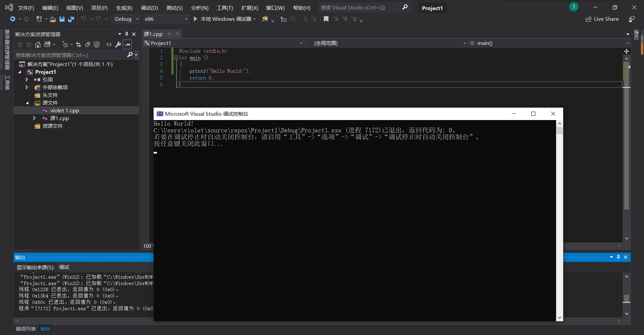This screenshot has height=335, width=644.
Task: Open the 调试(D) menu
Action: [x=149, y=8]
